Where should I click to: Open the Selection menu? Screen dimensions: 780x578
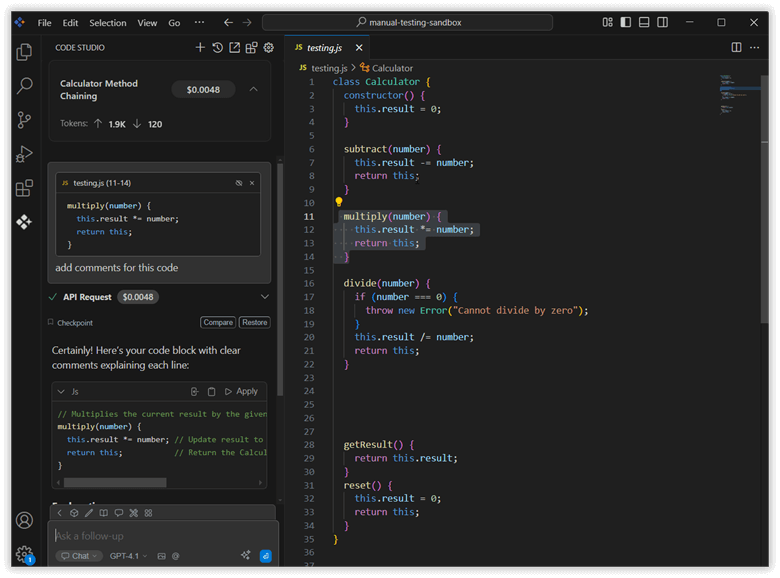[108, 22]
